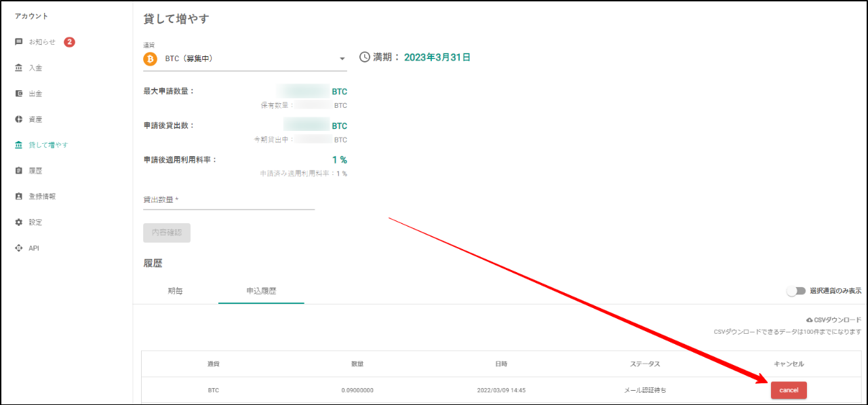Viewport: 868px width, 405px height.
Task: Click the red notification badge showing 2
Action: (x=69, y=42)
